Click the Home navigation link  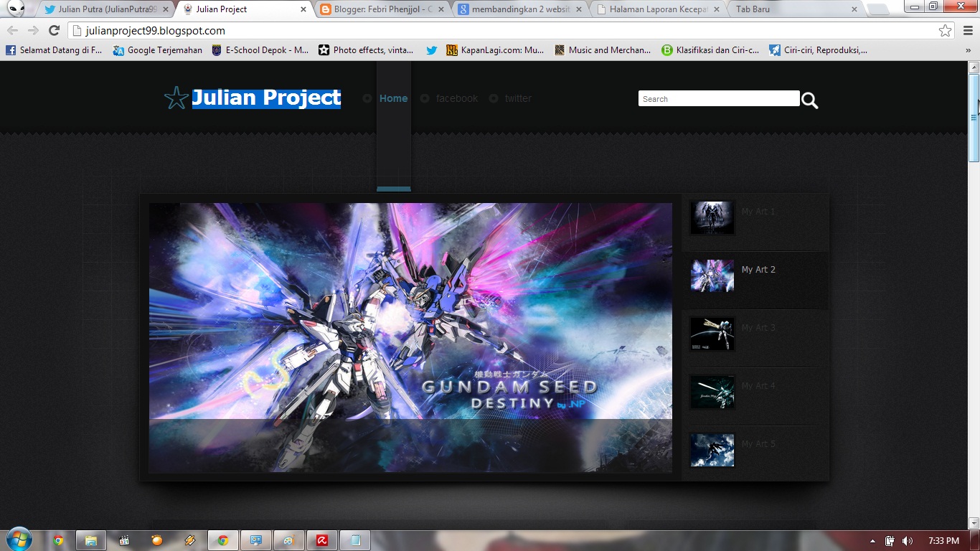coord(393,98)
